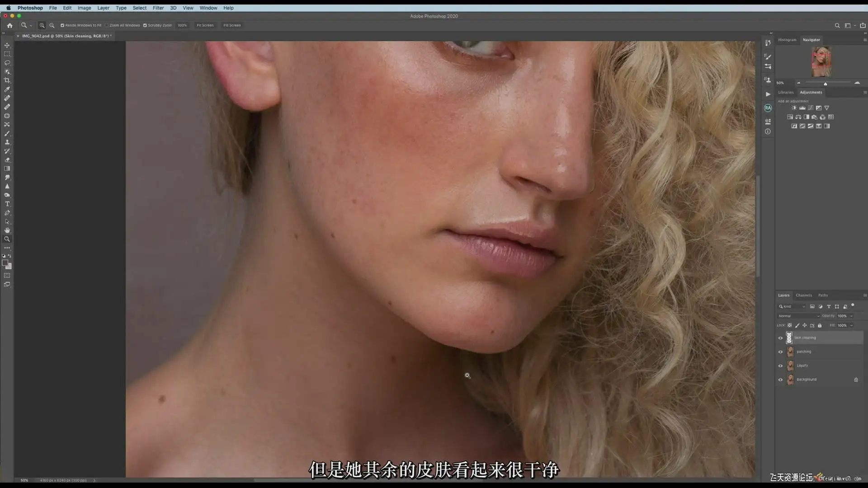Add a Photo Filter adjustment
This screenshot has height=488, width=868.
pyautogui.click(x=814, y=117)
